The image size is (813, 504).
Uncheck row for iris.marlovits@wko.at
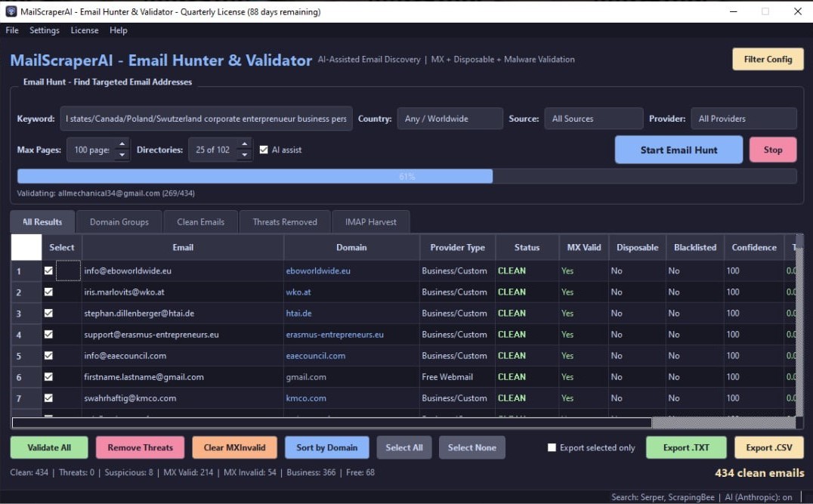pos(48,292)
